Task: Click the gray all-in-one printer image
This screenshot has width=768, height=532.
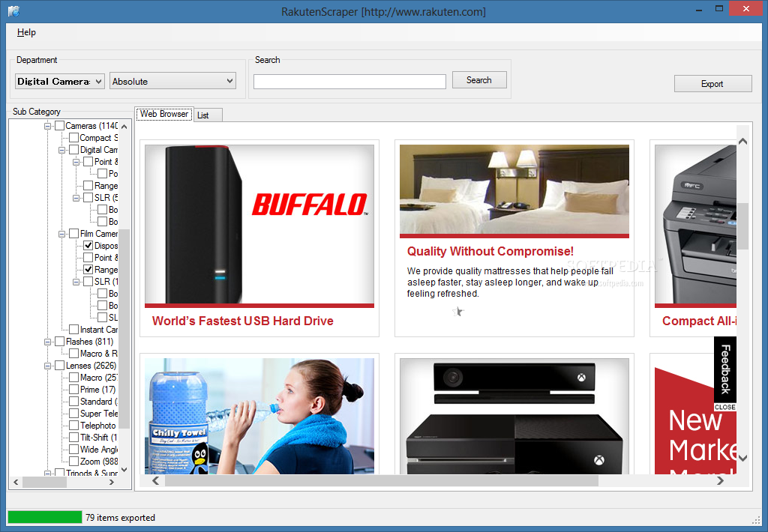Action: [x=695, y=224]
